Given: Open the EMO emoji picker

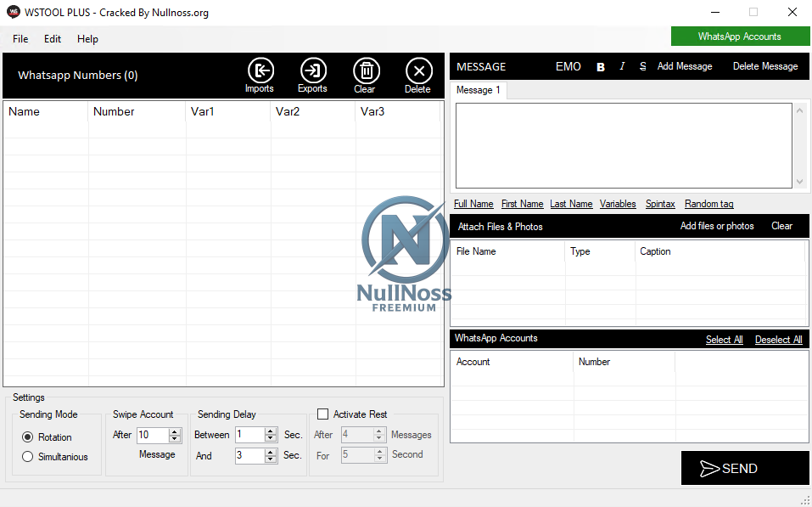Looking at the screenshot, I should [x=568, y=66].
